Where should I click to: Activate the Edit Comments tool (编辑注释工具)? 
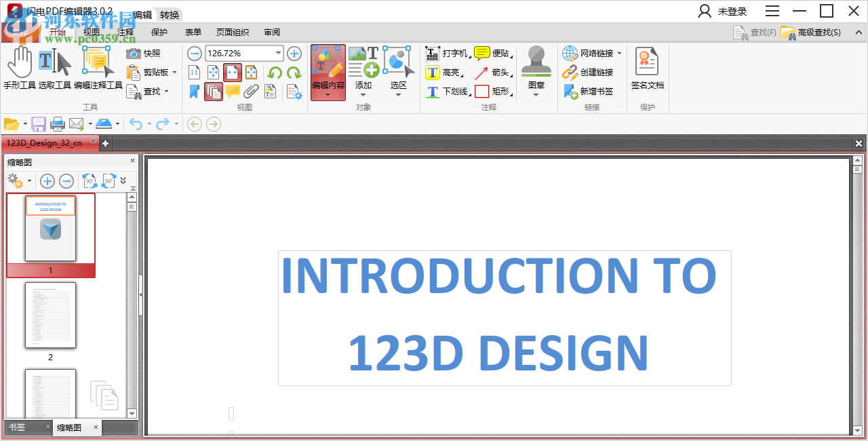pyautogui.click(x=98, y=69)
